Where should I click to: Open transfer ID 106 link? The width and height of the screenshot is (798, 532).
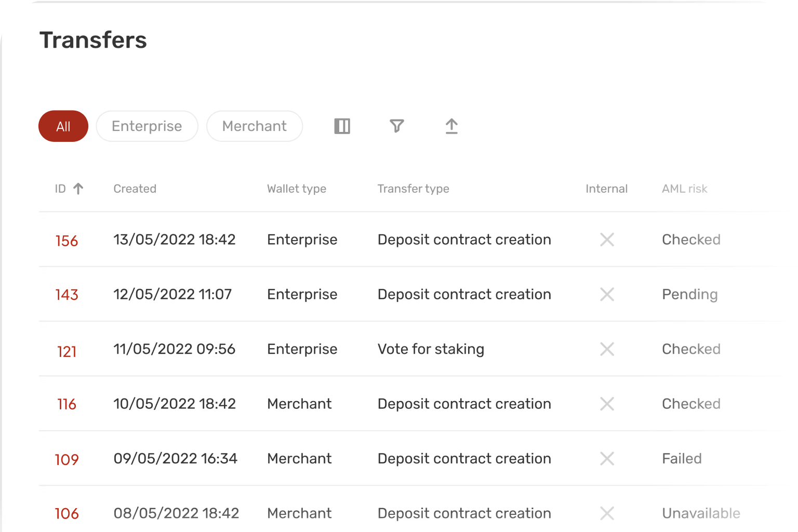(x=66, y=514)
